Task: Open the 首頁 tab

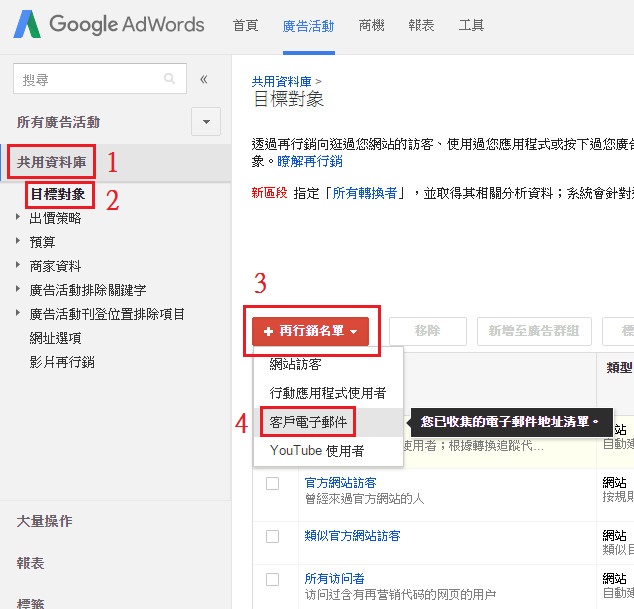Action: pos(245,26)
